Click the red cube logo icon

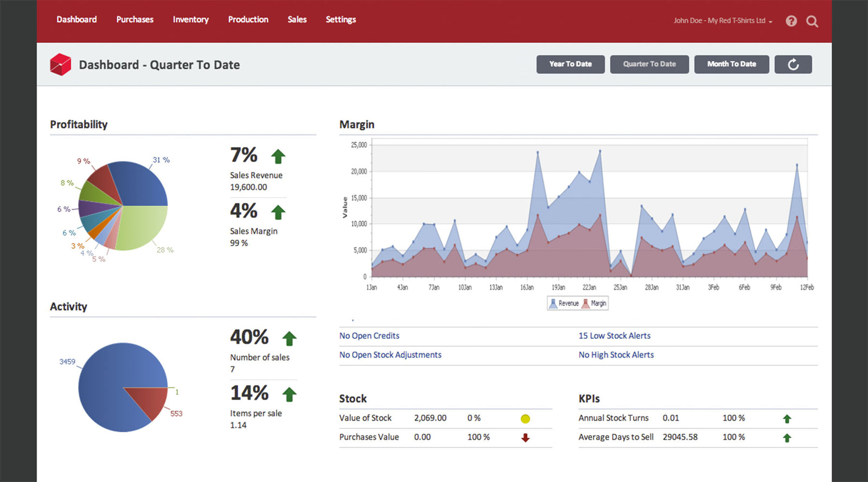pyautogui.click(x=60, y=65)
